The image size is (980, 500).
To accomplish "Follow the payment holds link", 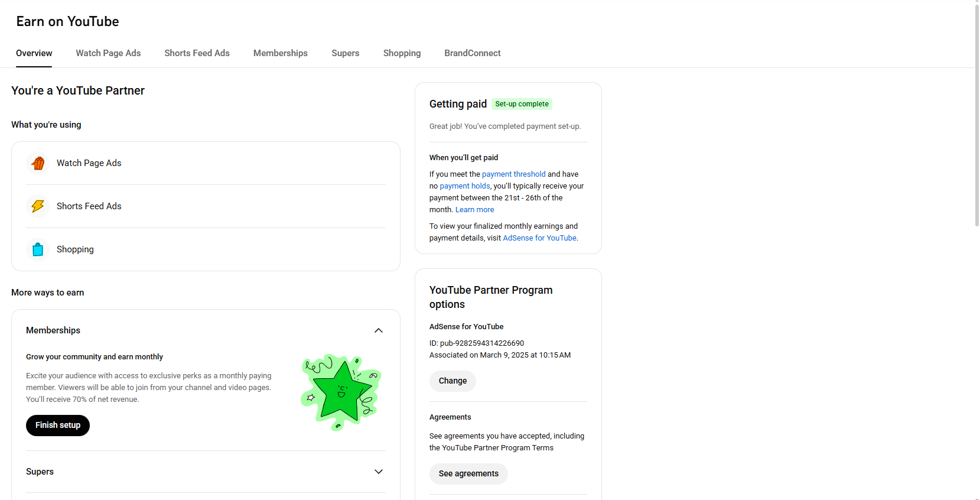I will click(465, 186).
